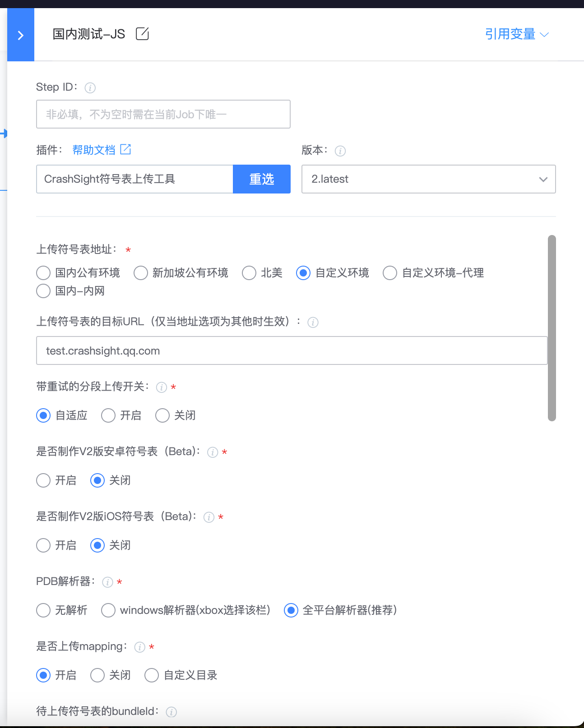The width and height of the screenshot is (584, 728).
Task: Click info icon beside 上传符号表的目标URL label
Action: (313, 323)
